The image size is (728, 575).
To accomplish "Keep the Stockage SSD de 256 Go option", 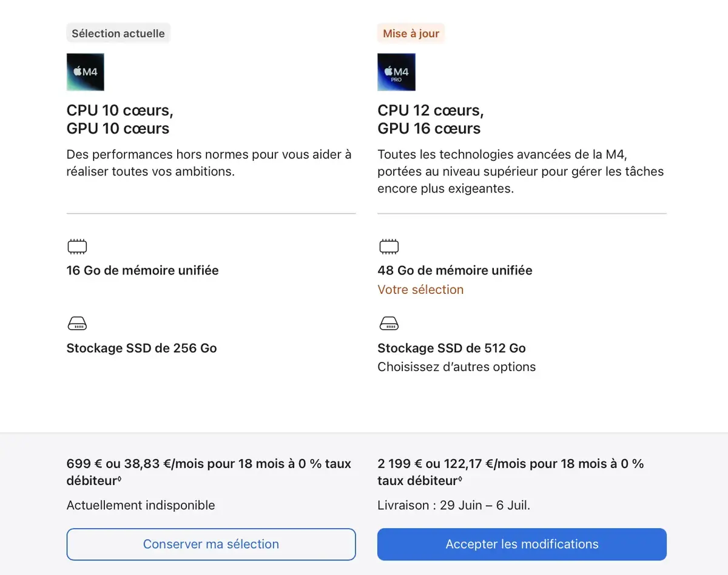I will point(141,348).
